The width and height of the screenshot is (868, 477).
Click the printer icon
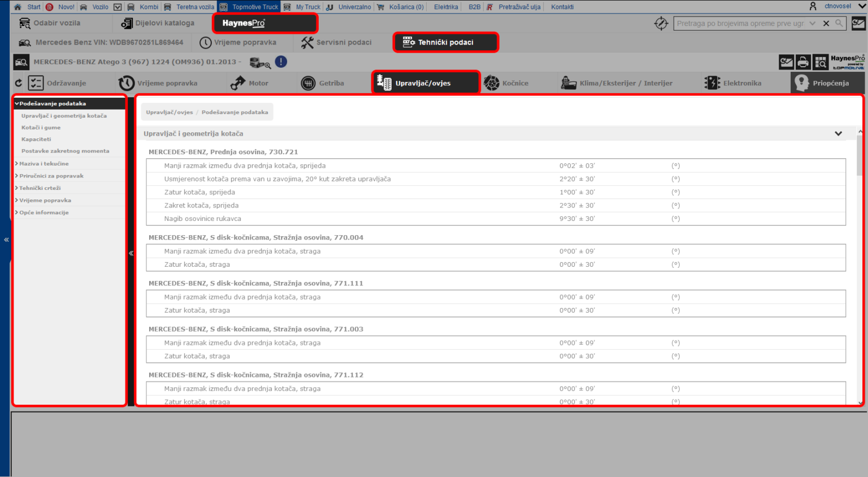click(x=803, y=62)
